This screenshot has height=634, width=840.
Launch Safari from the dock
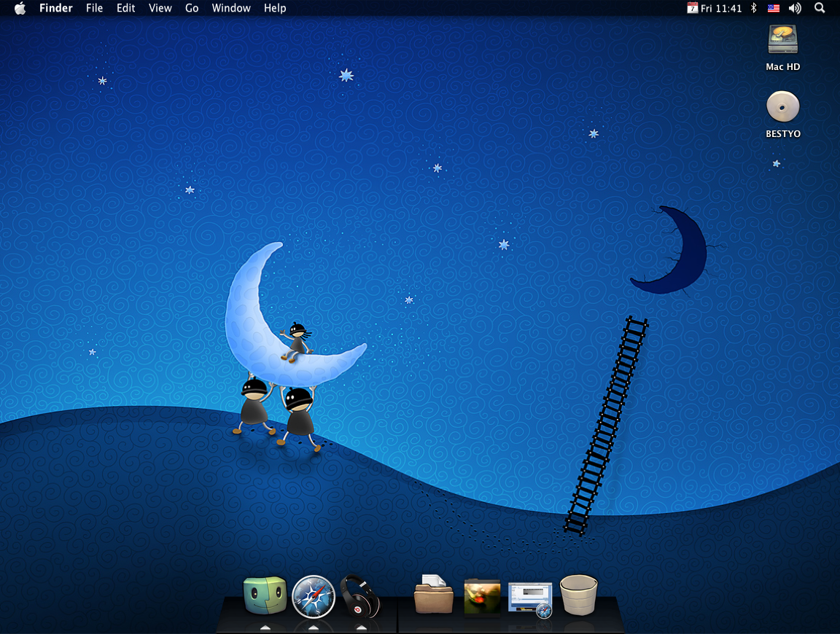tap(314, 597)
